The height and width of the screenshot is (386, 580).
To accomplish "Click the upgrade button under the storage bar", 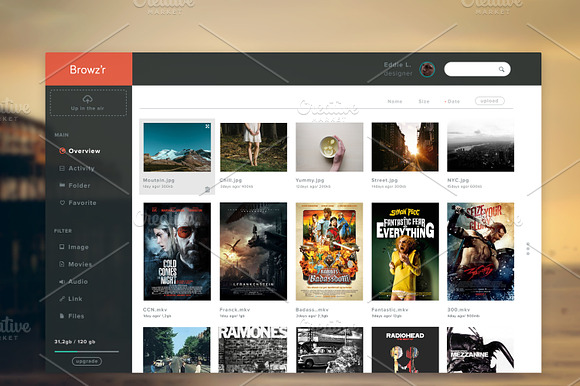I will pos(87,361).
